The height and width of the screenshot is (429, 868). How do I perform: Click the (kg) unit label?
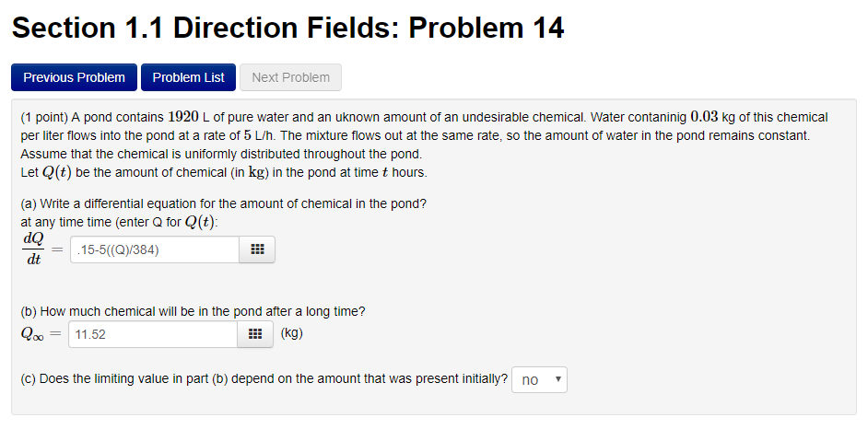291,333
